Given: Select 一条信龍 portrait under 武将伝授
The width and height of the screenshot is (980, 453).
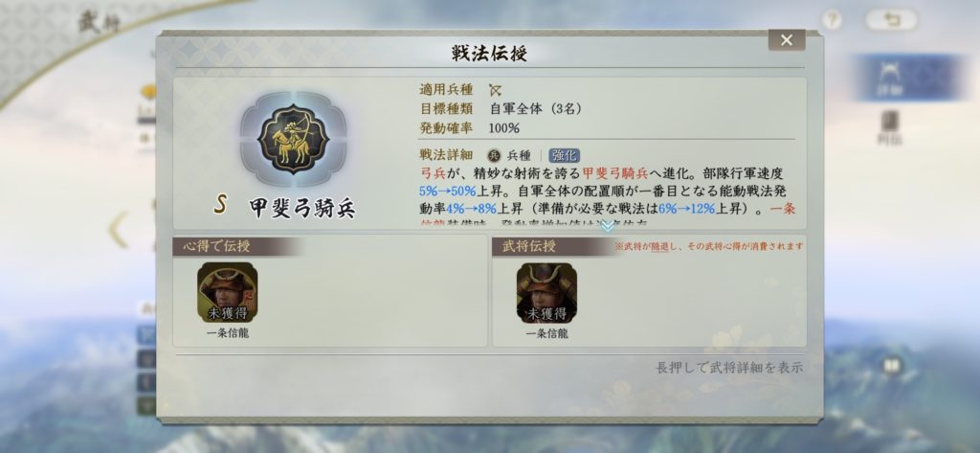Looking at the screenshot, I should tap(546, 293).
